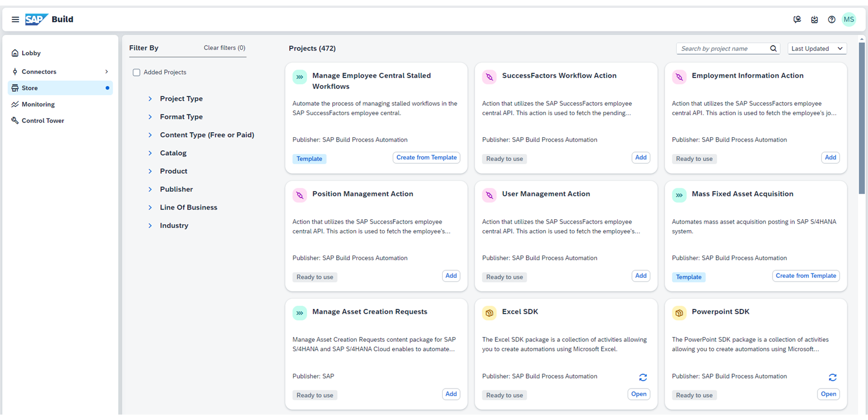Add Employment Information Action

pos(831,157)
